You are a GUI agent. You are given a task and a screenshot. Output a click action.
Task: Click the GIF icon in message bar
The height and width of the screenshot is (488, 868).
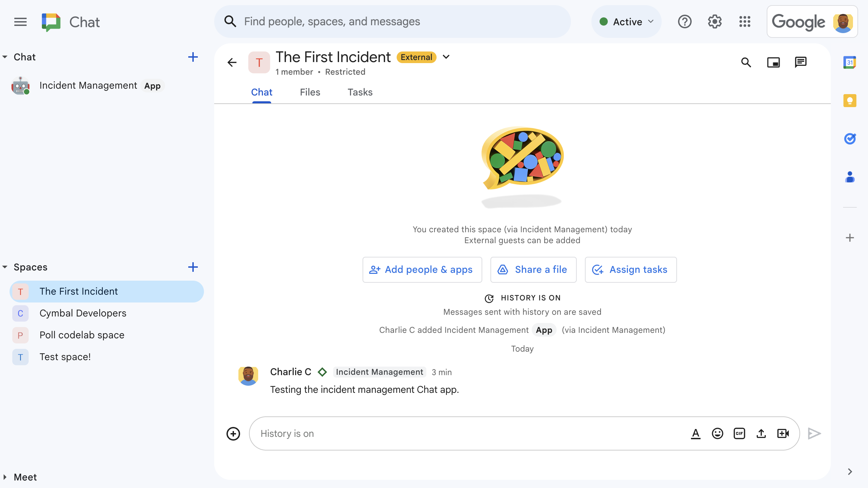coord(739,433)
